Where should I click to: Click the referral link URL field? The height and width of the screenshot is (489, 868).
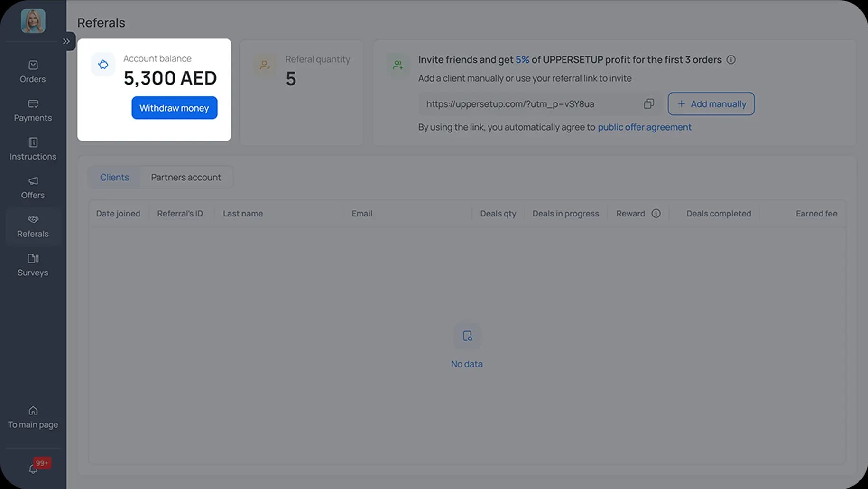526,104
